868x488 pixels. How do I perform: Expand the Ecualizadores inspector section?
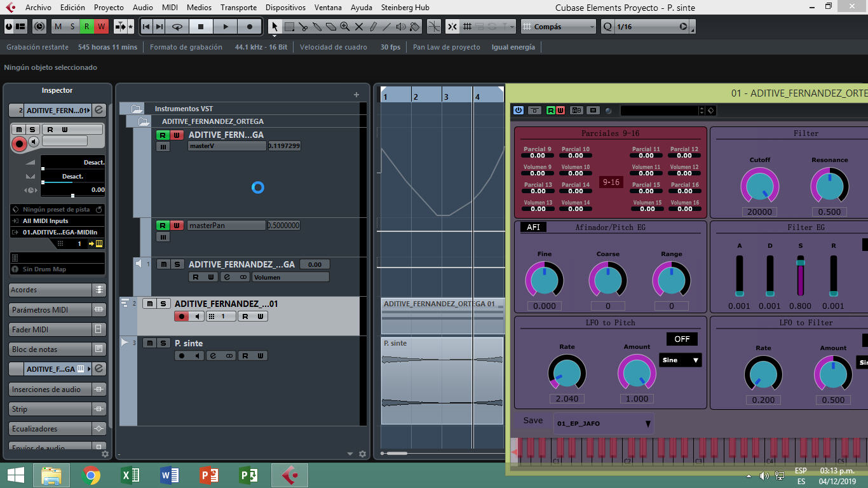coord(57,428)
